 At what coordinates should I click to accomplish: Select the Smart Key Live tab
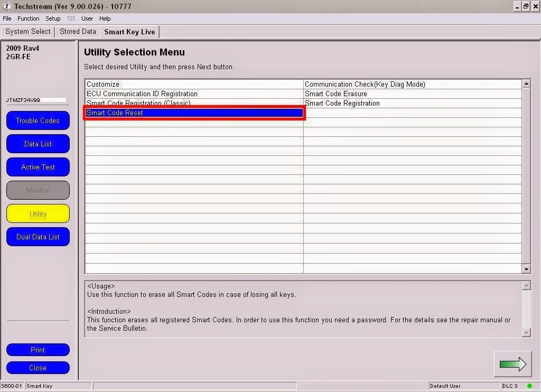(129, 32)
